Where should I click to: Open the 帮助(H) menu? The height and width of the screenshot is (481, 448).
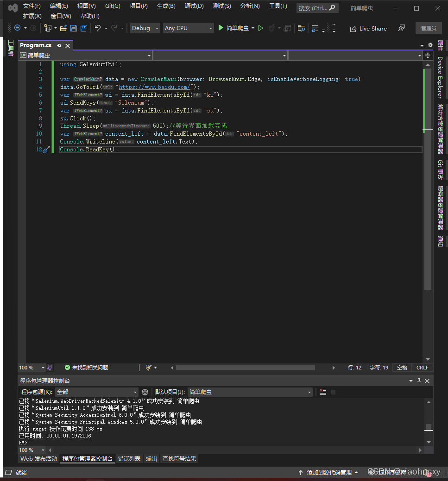90,16
